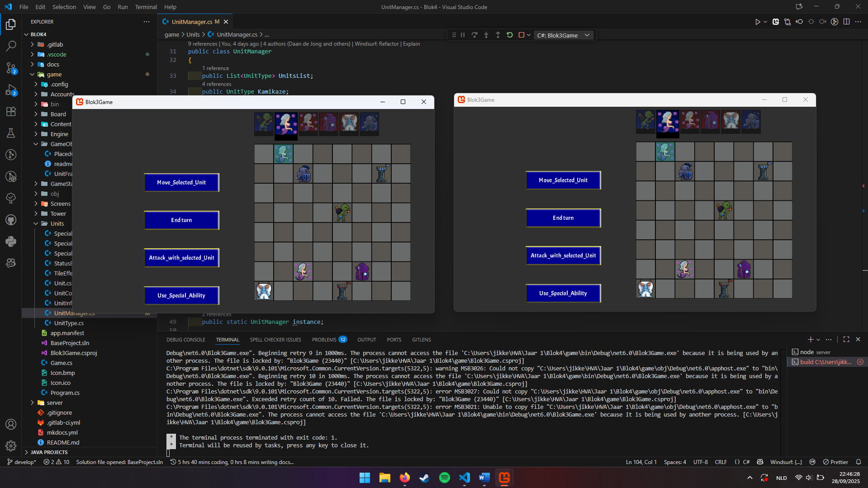Open the GitHub view in activity bar
Screen dimensions: 868x488
(x=11, y=220)
